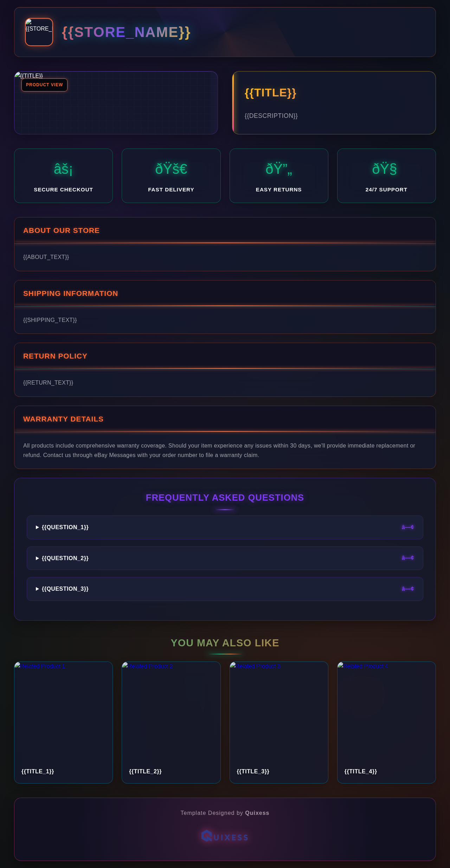Expand the {{QUESTION_1}} FAQ item
Image resolution: width=450 pixels, height=868 pixels.
[65, 527]
